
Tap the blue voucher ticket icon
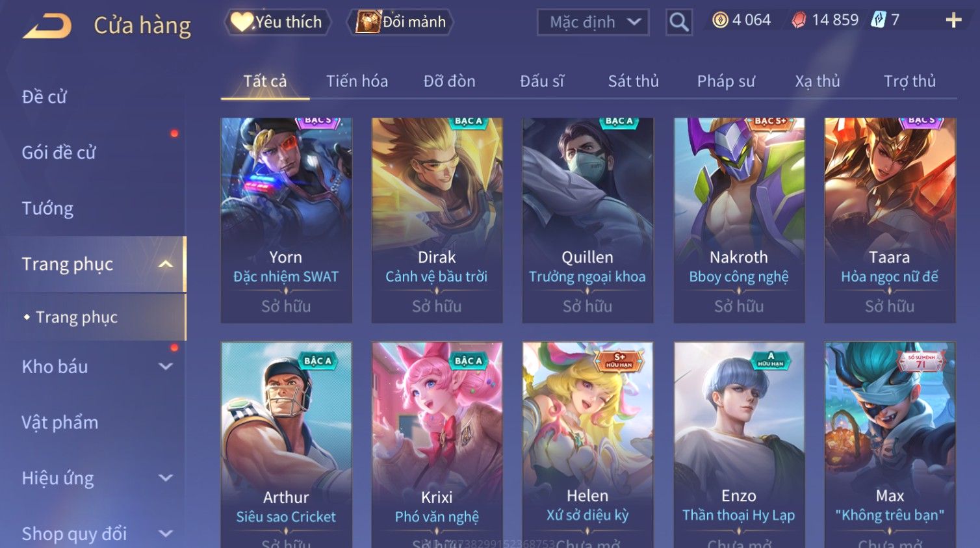[878, 20]
